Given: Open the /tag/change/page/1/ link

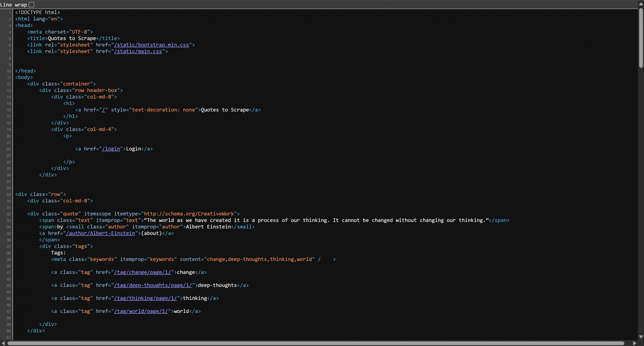Looking at the screenshot, I should click(x=143, y=272).
